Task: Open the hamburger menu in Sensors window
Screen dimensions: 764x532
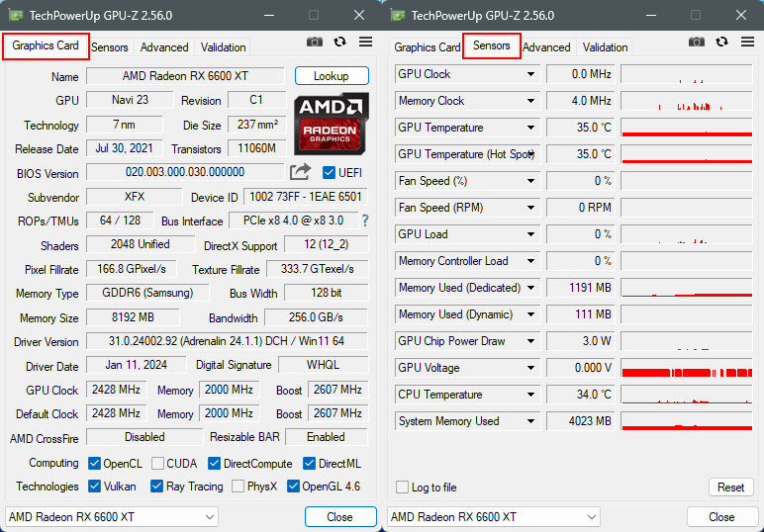Action: 747,42
